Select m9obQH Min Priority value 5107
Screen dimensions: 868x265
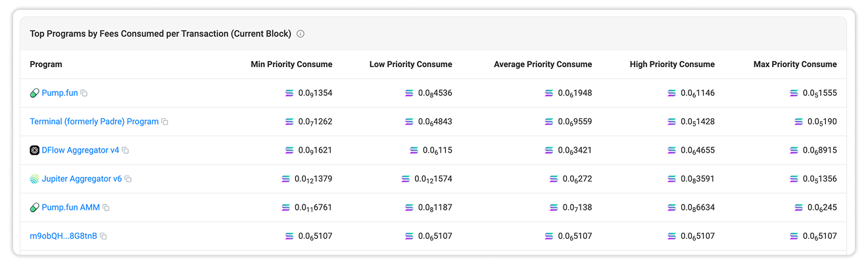pos(315,236)
